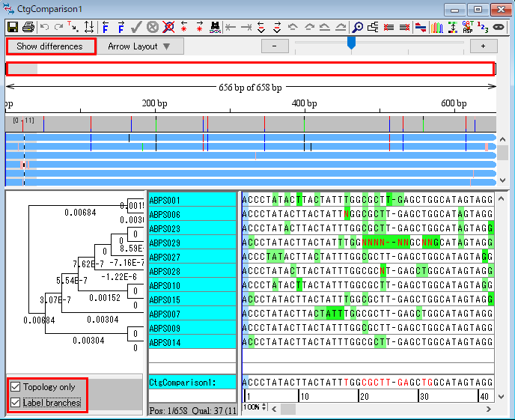Toggle the Topology only checkbox

pyautogui.click(x=16, y=387)
